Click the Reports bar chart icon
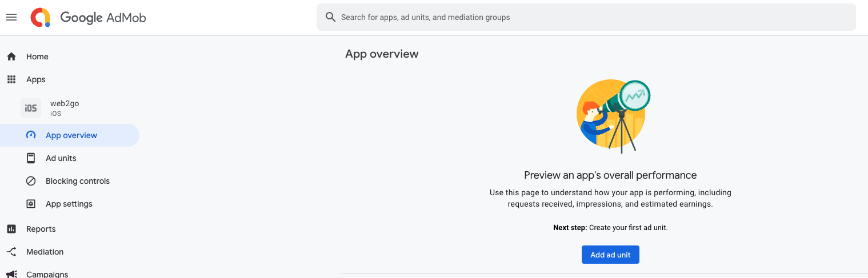Screen dimensions: 868x278 coord(11,229)
